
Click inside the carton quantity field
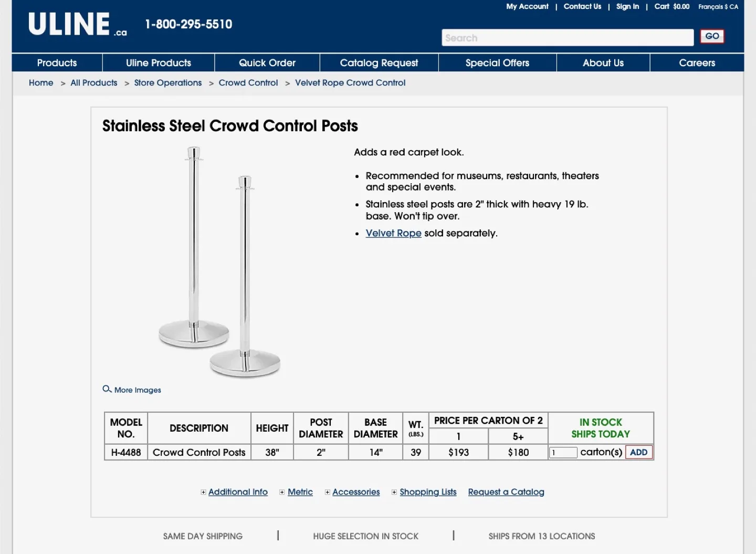(x=563, y=452)
